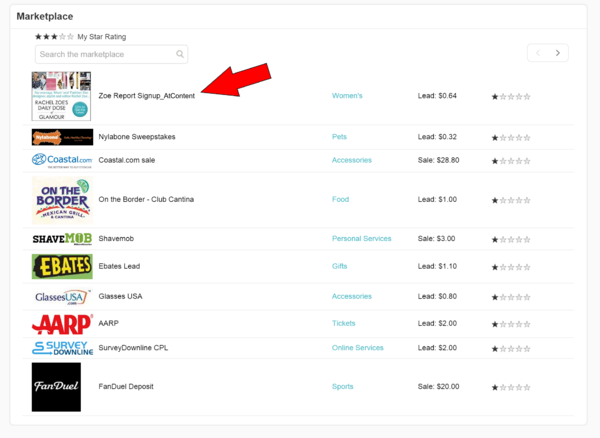Click the On the Border logo
Image resolution: width=600 pixels, height=438 pixels.
(61, 199)
